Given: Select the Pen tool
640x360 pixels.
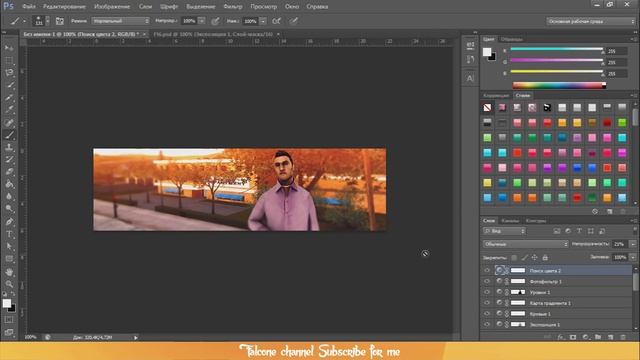Looking at the screenshot, I should [x=9, y=222].
